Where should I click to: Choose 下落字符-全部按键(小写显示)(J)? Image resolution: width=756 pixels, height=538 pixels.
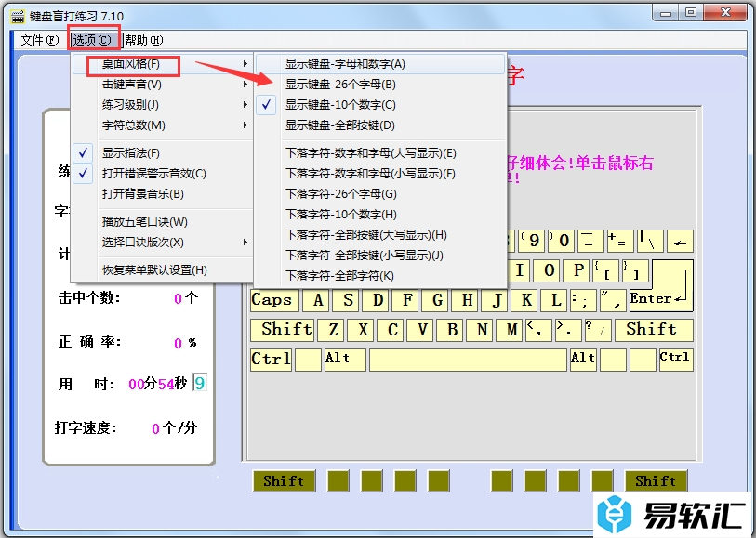(380, 255)
